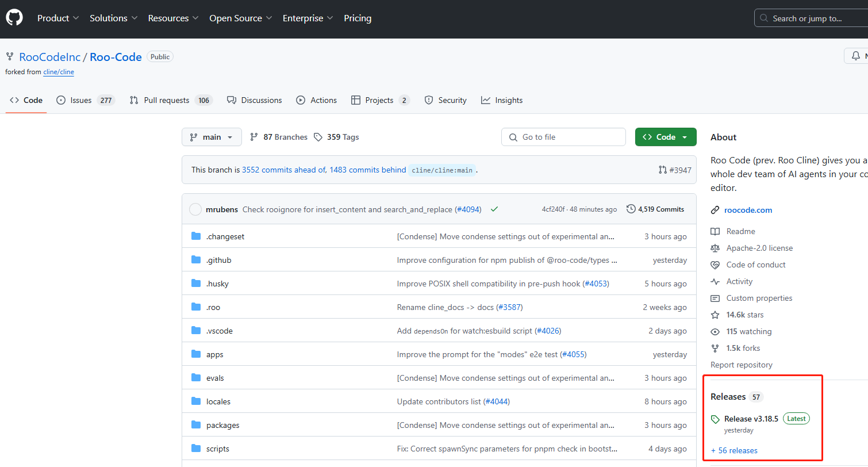Open the .vscode folder
868x467 pixels.
coord(220,331)
